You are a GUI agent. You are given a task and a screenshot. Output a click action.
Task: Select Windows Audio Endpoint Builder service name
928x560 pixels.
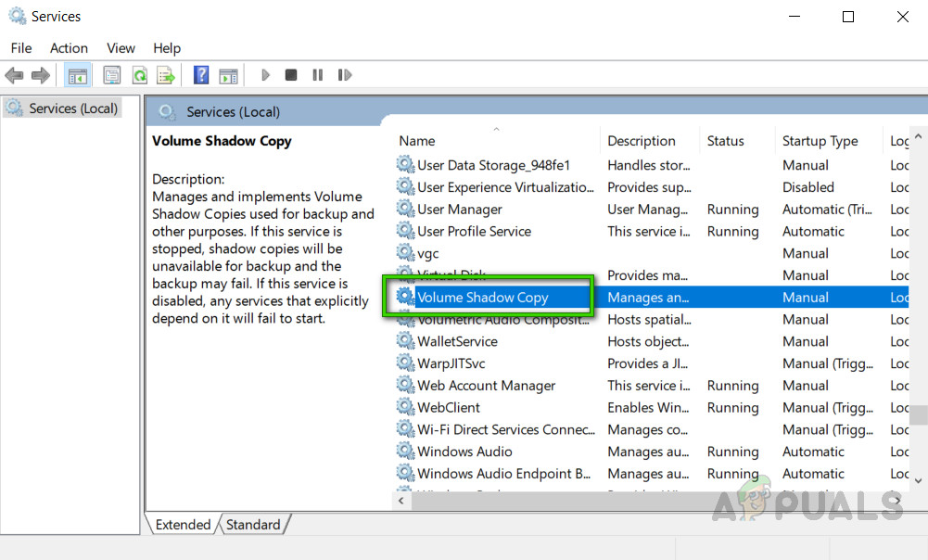tap(503, 473)
